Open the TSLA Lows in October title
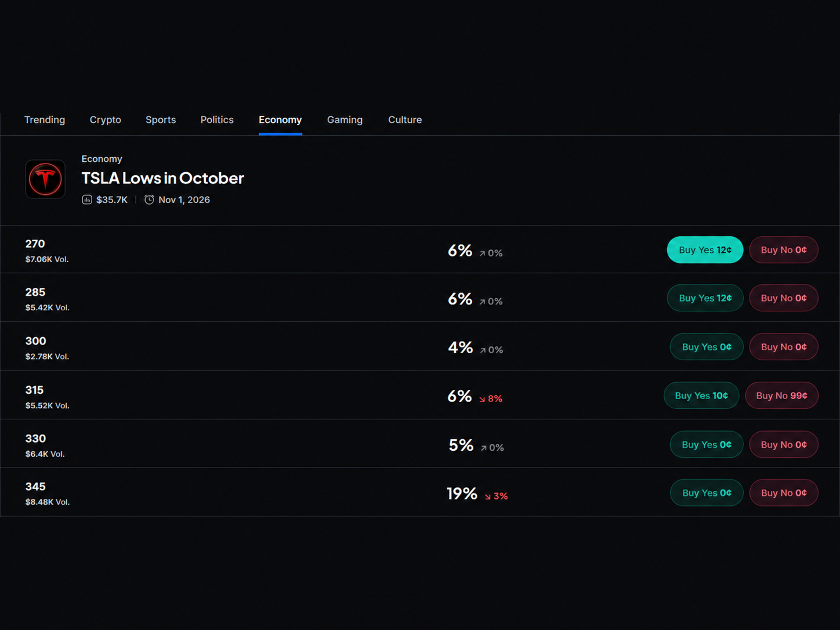The height and width of the screenshot is (630, 840). point(162,178)
